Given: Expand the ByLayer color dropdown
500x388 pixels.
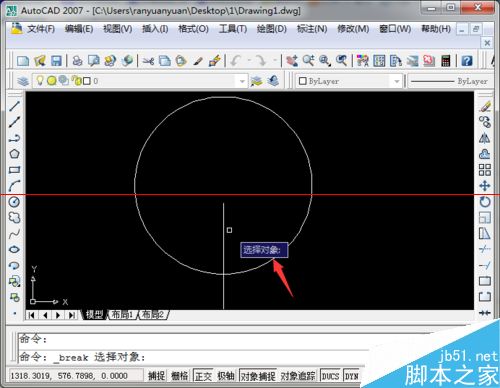Looking at the screenshot, I should click(x=397, y=81).
